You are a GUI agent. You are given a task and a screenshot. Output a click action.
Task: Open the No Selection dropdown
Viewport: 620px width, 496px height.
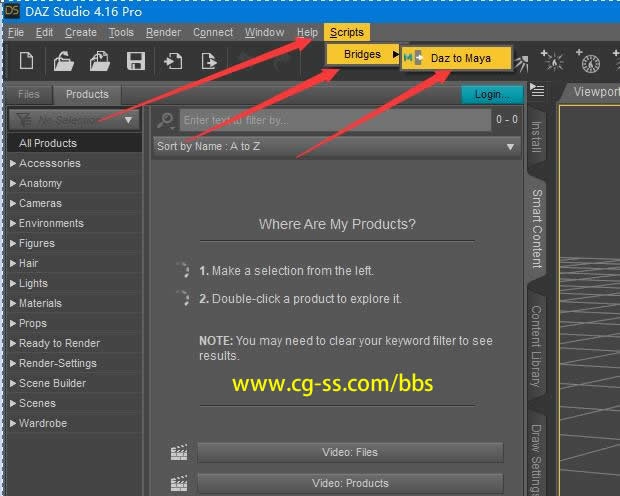(x=72, y=120)
